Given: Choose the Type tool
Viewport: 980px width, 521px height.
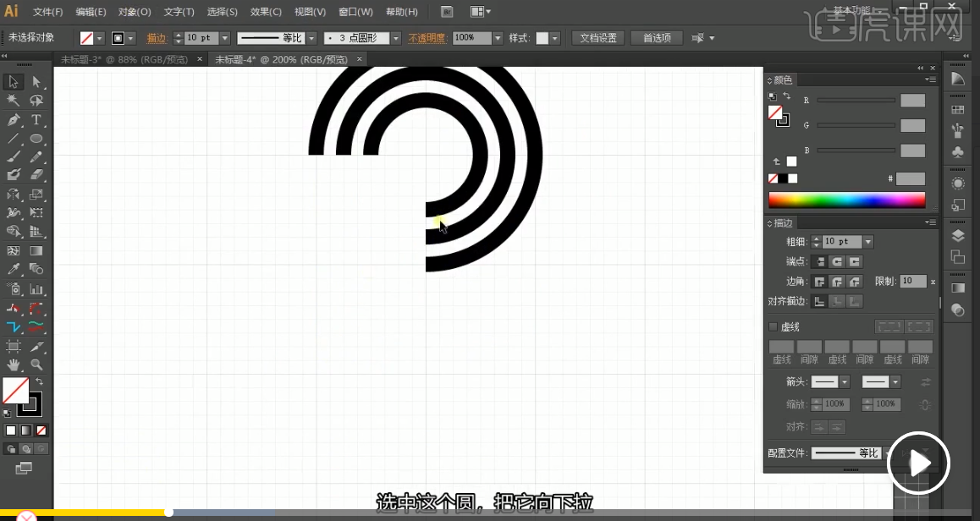Looking at the screenshot, I should point(36,120).
